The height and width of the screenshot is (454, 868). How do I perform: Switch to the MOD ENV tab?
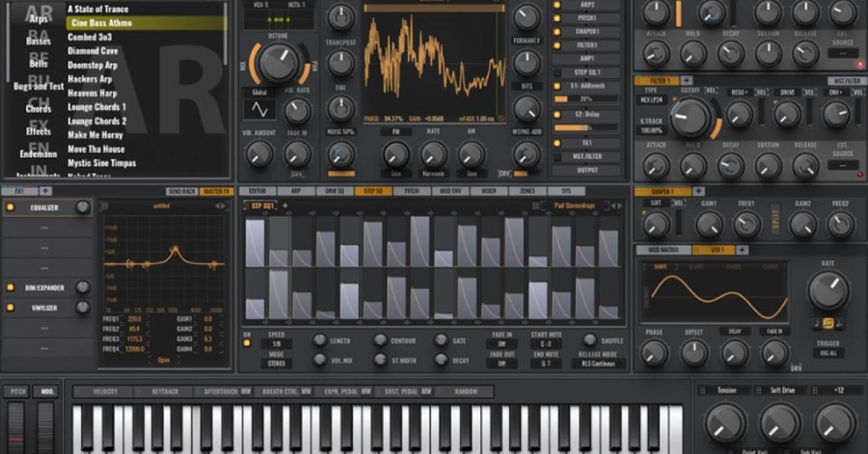(x=450, y=191)
